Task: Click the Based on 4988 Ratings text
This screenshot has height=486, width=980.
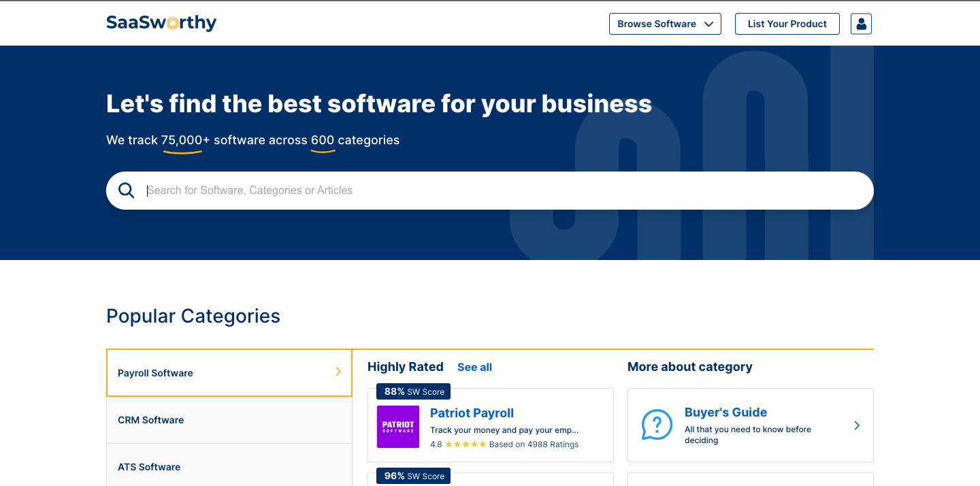Action: 534,444
